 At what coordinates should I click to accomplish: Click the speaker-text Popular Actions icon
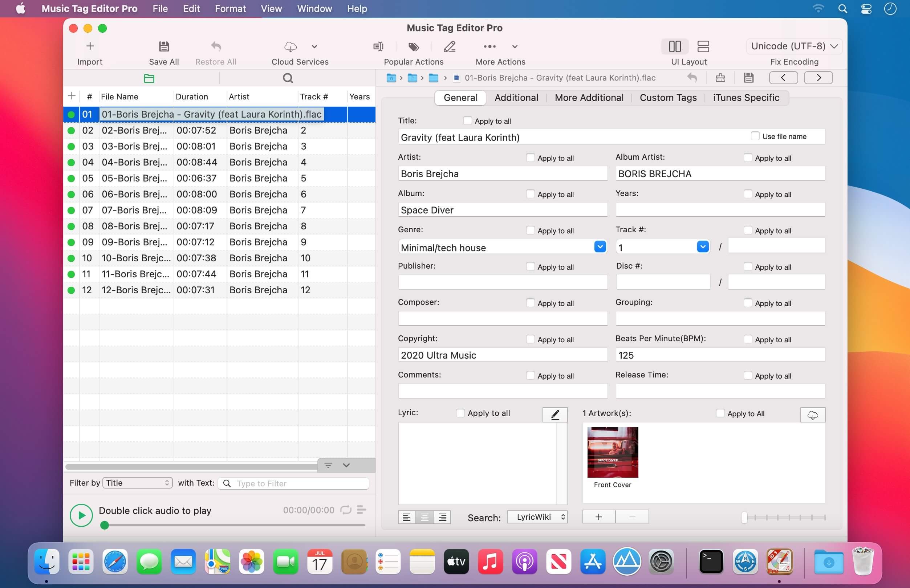(378, 46)
